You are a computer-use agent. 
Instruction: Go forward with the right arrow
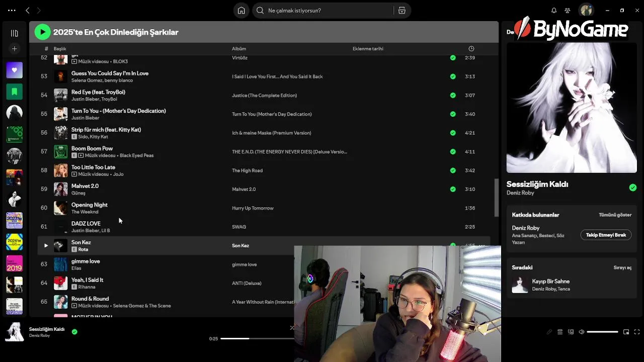pyautogui.click(x=39, y=11)
